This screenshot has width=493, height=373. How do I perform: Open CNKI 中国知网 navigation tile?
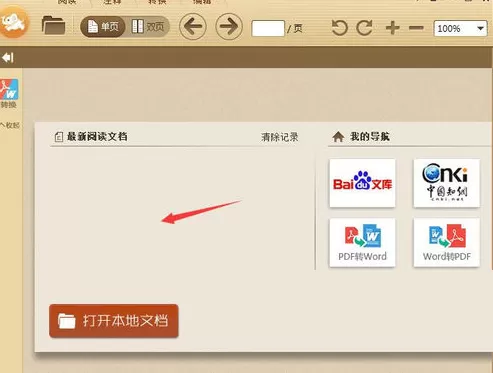[x=447, y=183]
